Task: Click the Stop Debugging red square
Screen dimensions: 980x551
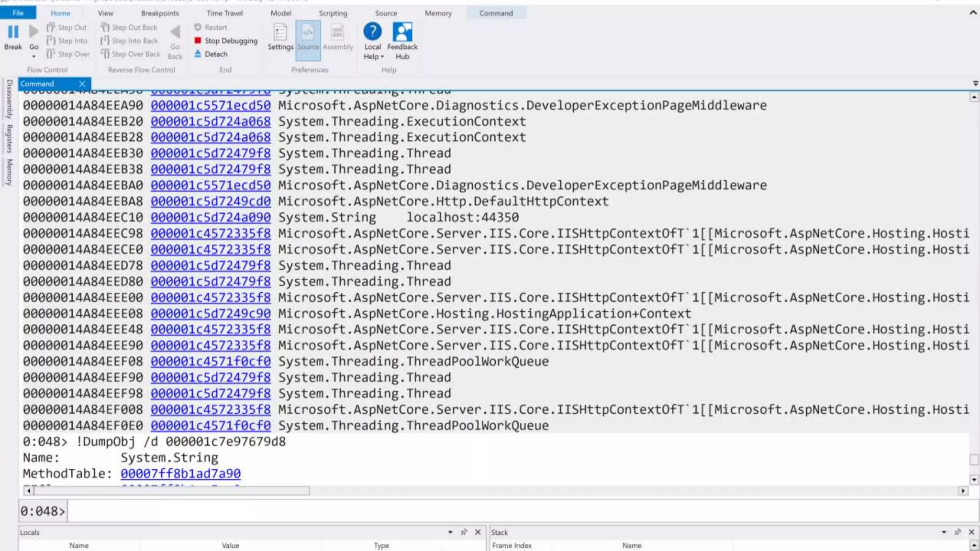Action: pyautogui.click(x=198, y=41)
